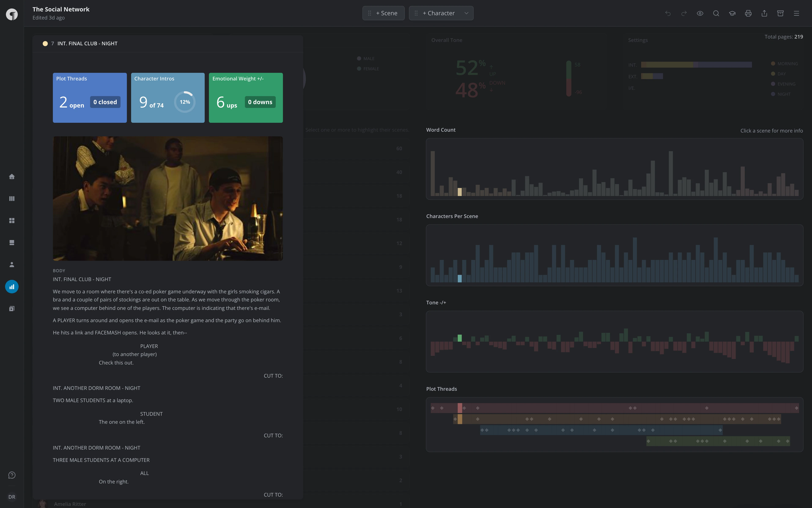Click the Final Club poker scene image
The width and height of the screenshot is (812, 508).
pos(168,198)
